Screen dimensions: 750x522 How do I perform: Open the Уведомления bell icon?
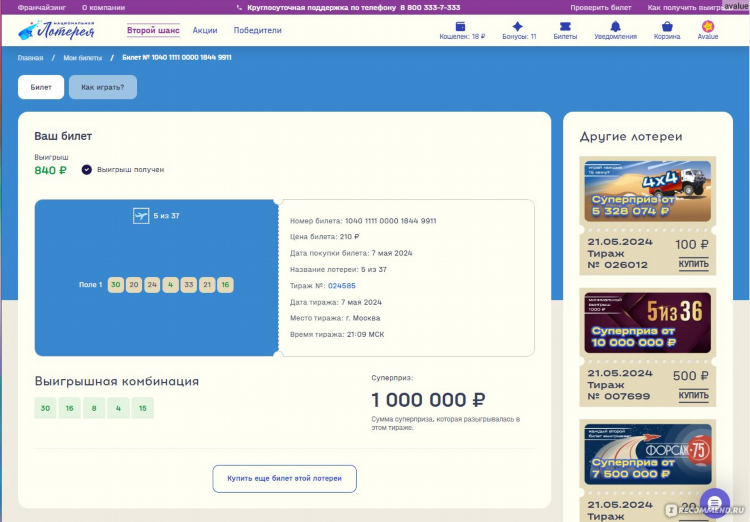(616, 26)
